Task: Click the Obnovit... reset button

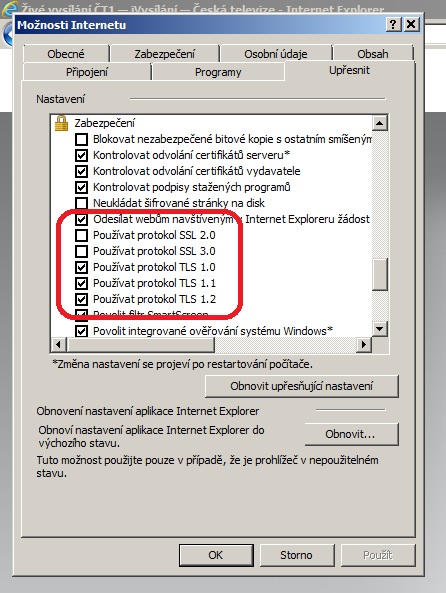Action: (351, 434)
